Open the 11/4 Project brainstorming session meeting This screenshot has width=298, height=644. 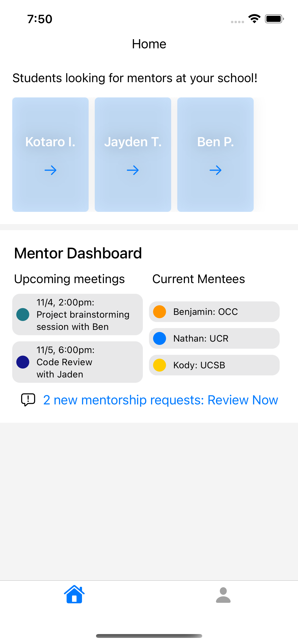[83, 314]
